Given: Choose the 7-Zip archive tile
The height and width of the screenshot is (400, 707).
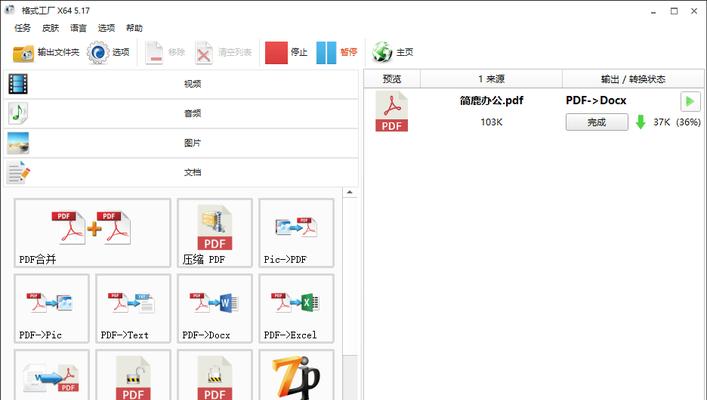Looking at the screenshot, I should coord(296,375).
